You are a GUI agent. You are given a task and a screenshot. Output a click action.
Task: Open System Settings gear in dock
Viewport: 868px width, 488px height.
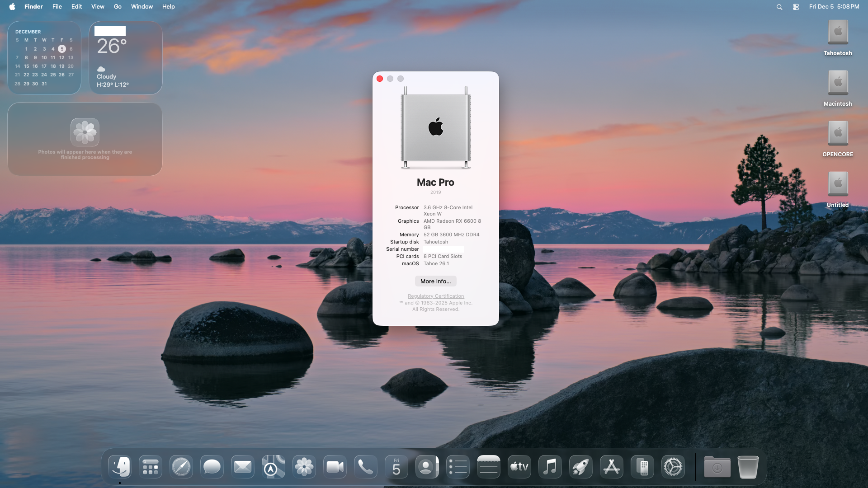coord(673,467)
